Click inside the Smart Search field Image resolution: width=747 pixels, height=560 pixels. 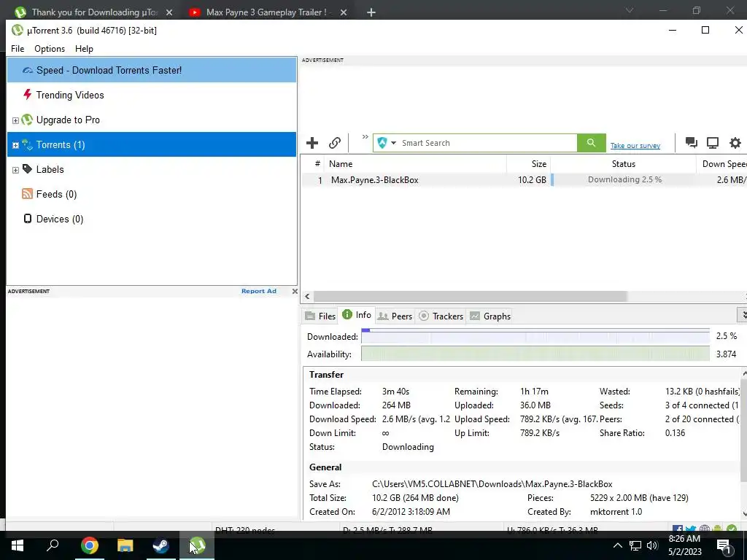[x=487, y=143]
